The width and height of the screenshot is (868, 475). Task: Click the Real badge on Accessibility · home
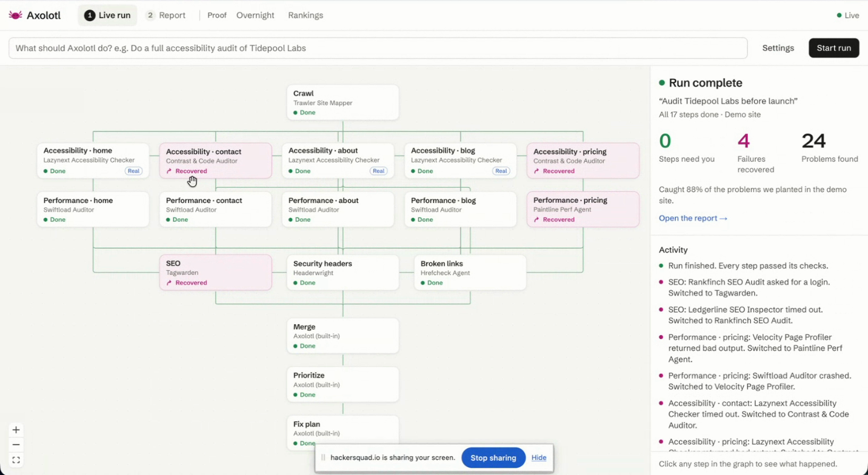pos(133,171)
